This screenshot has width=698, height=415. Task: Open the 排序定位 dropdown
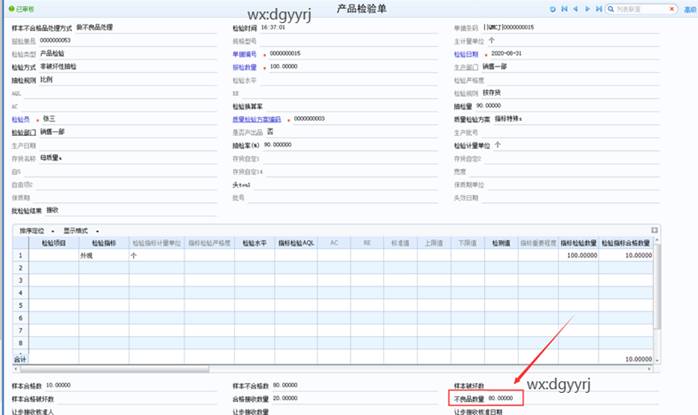[38, 230]
